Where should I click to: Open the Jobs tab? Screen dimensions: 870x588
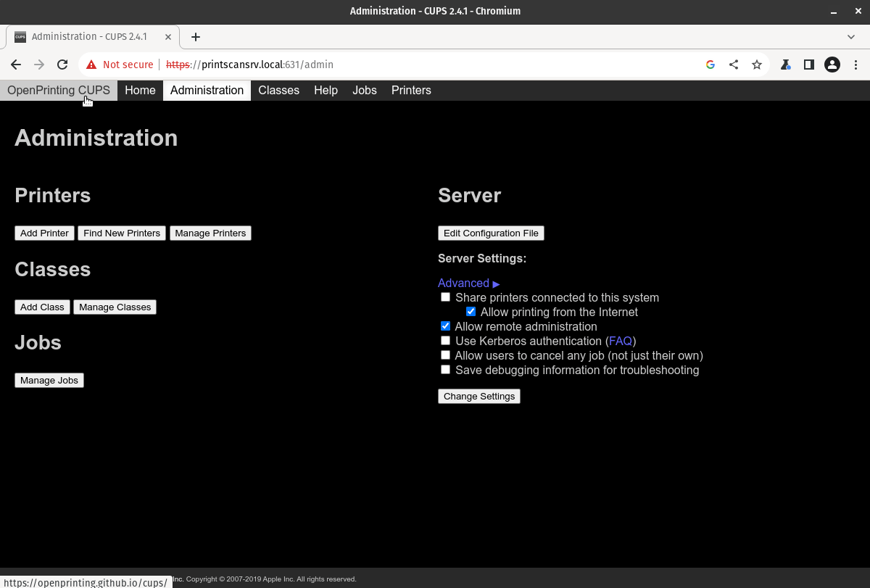365,91
